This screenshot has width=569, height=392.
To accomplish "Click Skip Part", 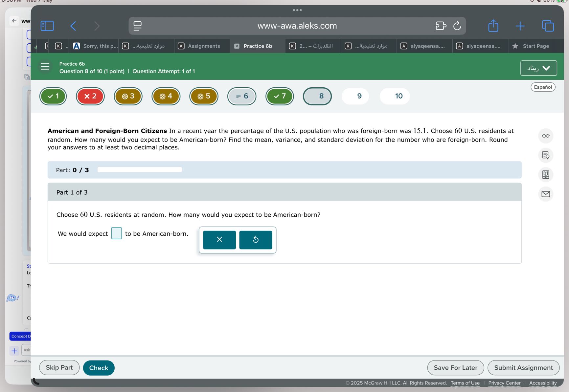I will point(59,368).
